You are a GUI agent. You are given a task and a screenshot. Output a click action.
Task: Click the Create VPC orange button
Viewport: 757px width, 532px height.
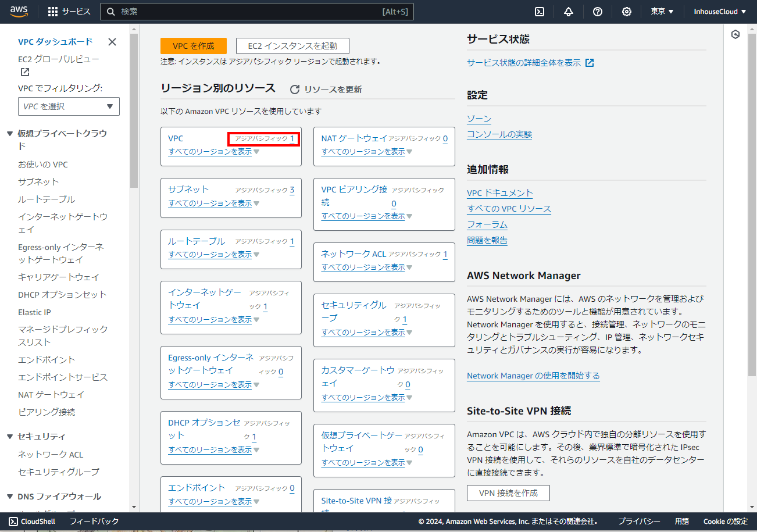(194, 46)
